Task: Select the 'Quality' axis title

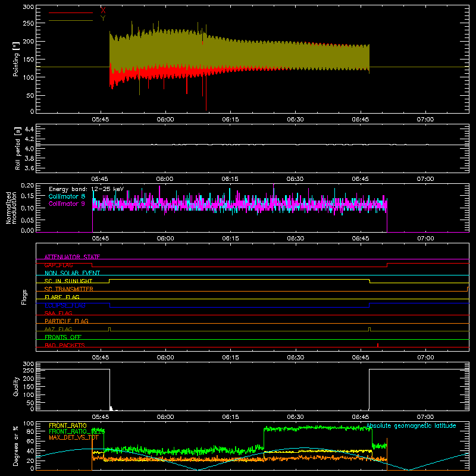Action: click(x=16, y=386)
